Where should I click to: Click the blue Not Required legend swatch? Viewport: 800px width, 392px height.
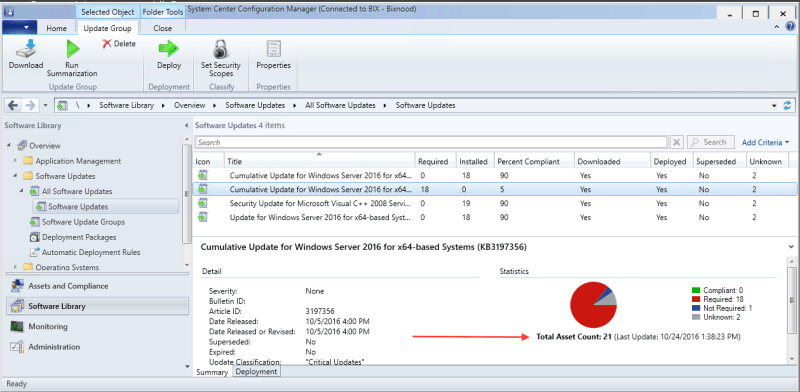[696, 308]
